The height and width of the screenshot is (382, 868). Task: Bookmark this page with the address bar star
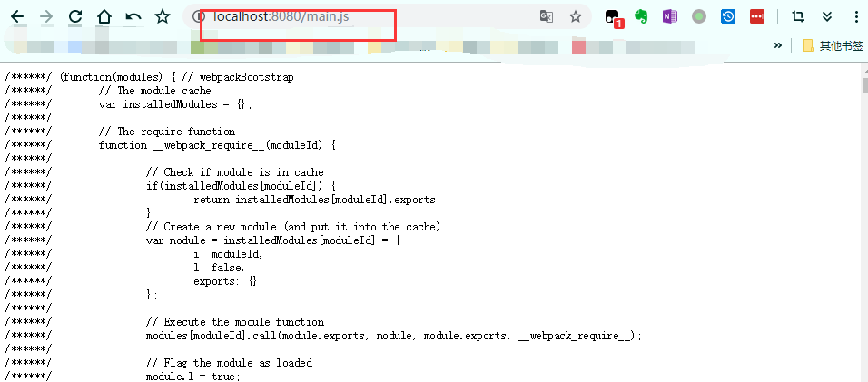point(575,16)
